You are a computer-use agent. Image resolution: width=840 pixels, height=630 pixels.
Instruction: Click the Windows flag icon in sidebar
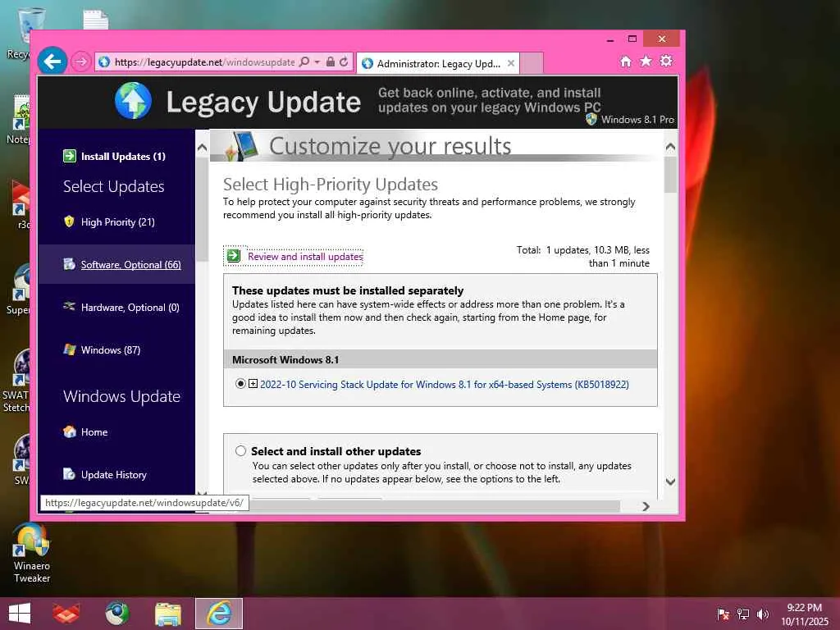69,349
